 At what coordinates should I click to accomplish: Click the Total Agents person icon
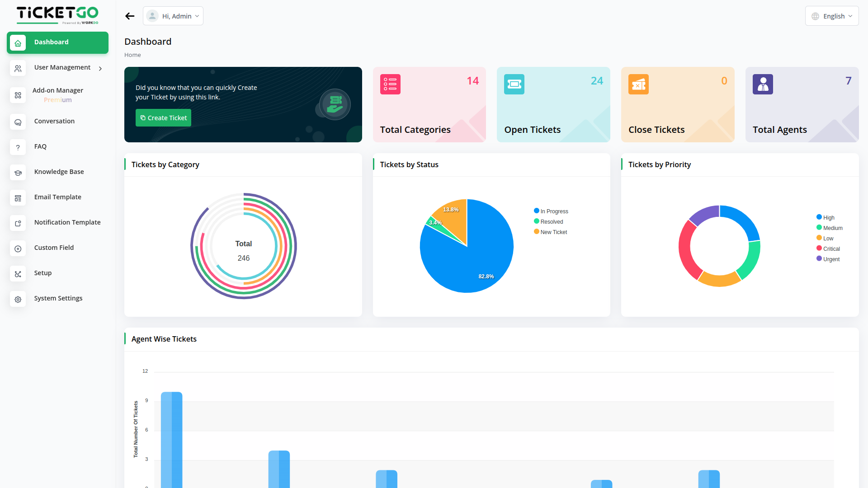click(x=763, y=84)
